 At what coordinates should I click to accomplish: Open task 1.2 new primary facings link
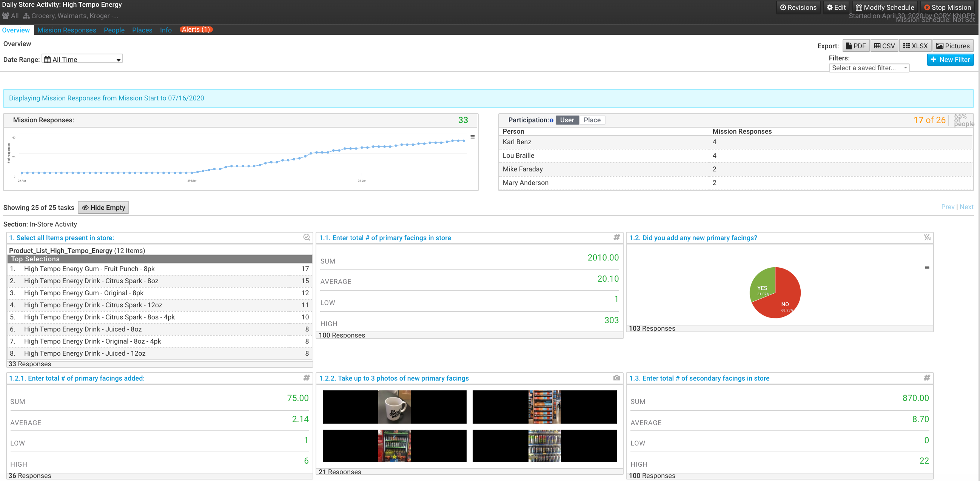693,238
